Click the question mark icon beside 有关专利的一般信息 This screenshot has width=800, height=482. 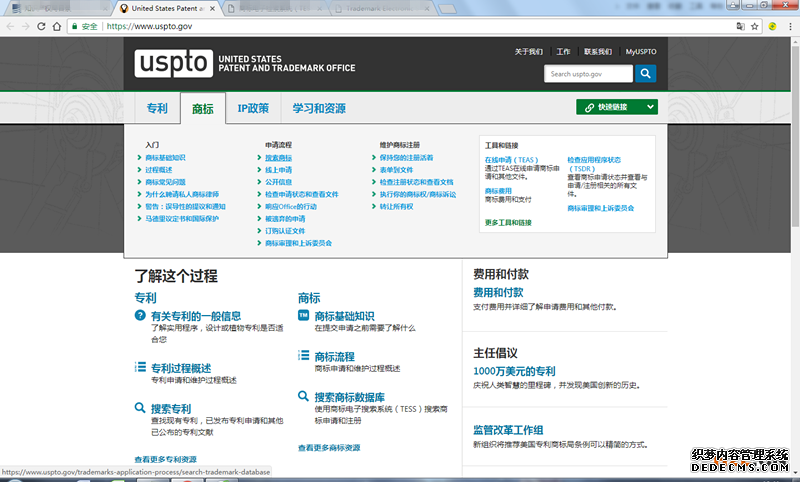pos(140,315)
